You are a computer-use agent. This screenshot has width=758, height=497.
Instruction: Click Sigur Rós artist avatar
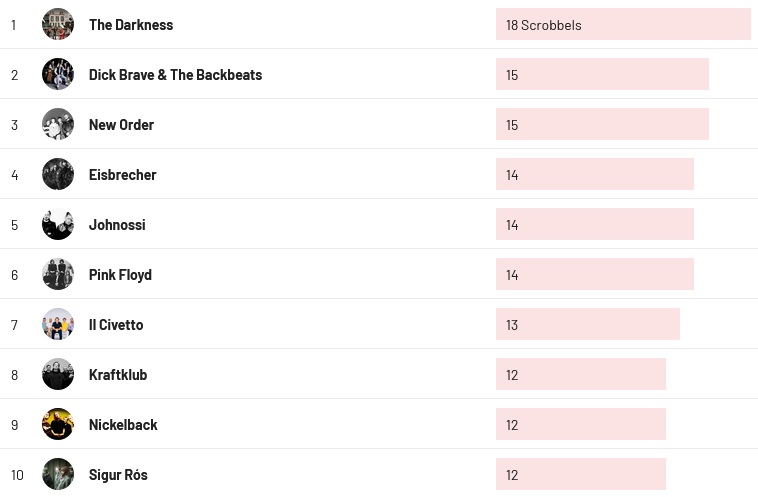[58, 474]
